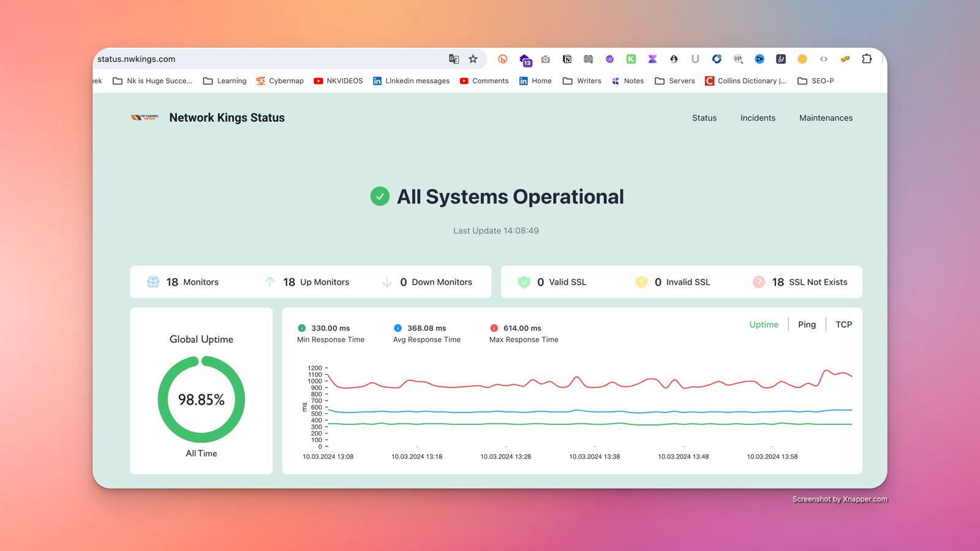Click the 368.08 ms value
Viewport: 980px width, 551px height.
coord(427,328)
